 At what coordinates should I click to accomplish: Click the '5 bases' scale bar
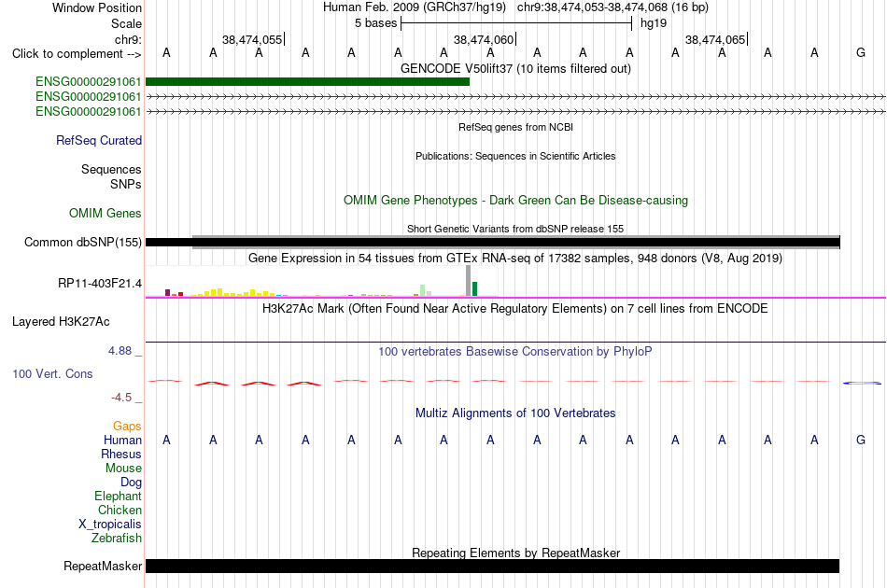click(x=516, y=23)
